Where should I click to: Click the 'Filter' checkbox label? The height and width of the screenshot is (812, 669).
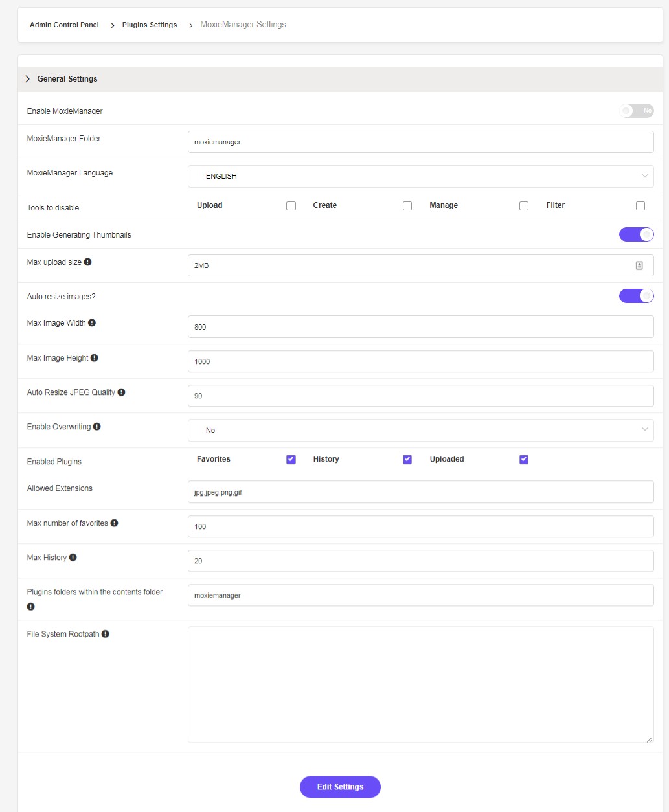click(x=556, y=205)
